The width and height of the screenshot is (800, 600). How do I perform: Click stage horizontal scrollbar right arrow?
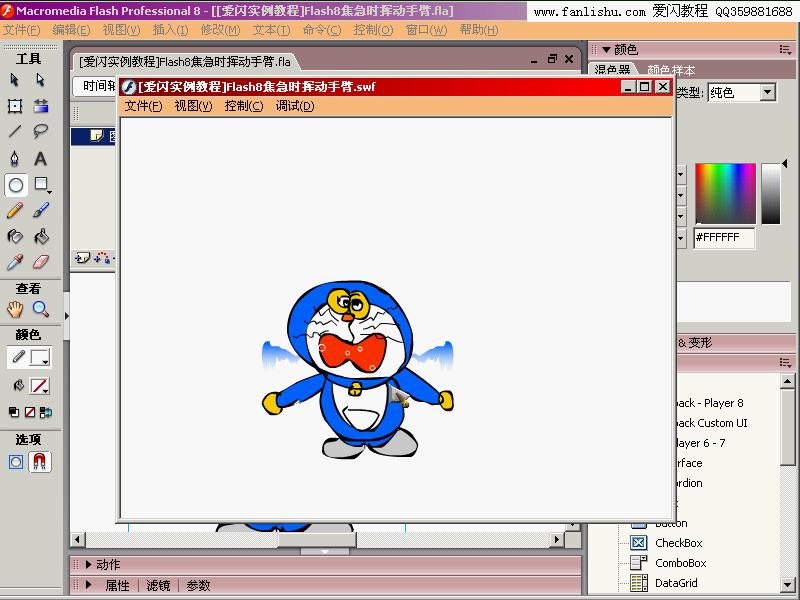557,539
